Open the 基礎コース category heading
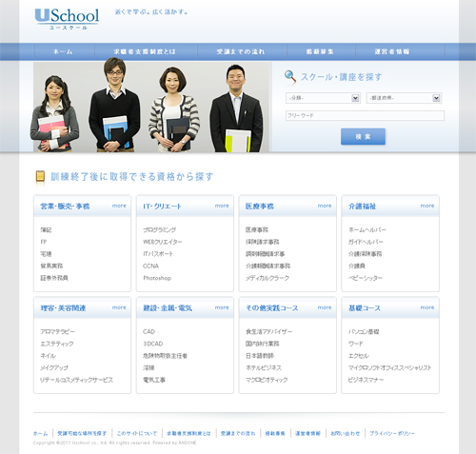Image resolution: width=476 pixels, height=454 pixels. click(365, 308)
